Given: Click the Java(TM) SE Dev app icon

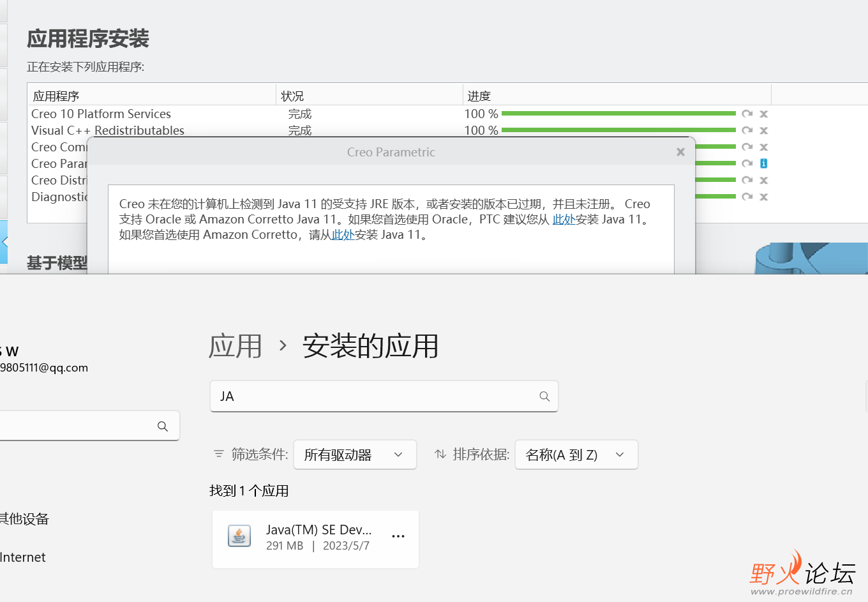Looking at the screenshot, I should tap(239, 536).
